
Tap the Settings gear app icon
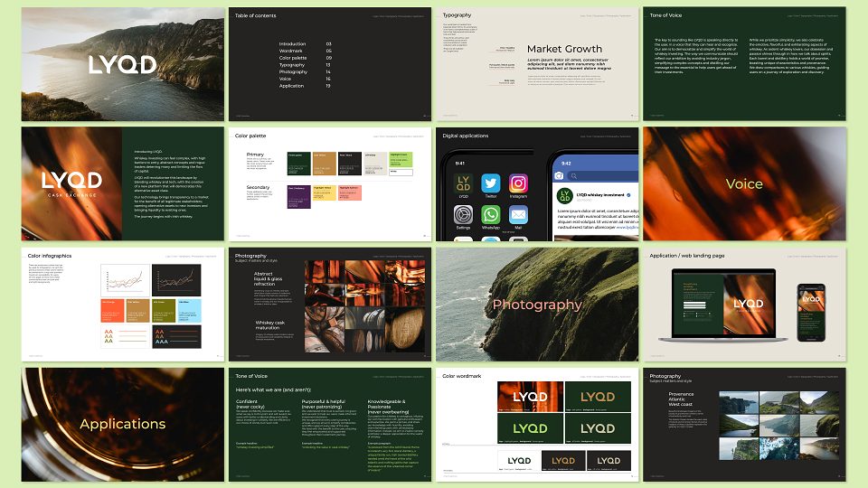coord(463,215)
